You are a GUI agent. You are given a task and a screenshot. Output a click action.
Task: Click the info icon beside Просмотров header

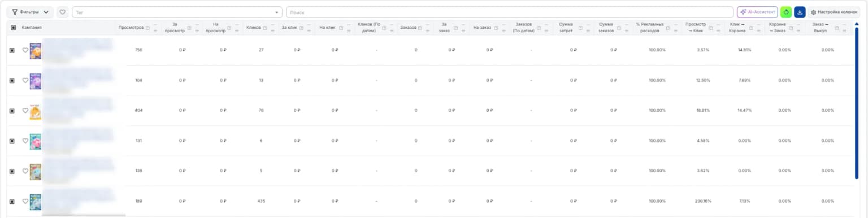click(x=147, y=28)
